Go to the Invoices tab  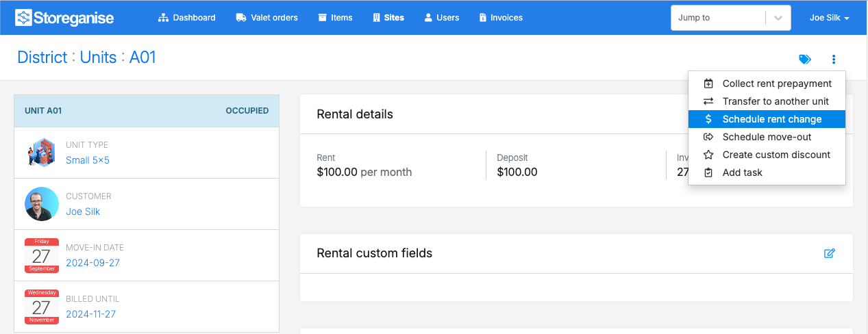[501, 18]
